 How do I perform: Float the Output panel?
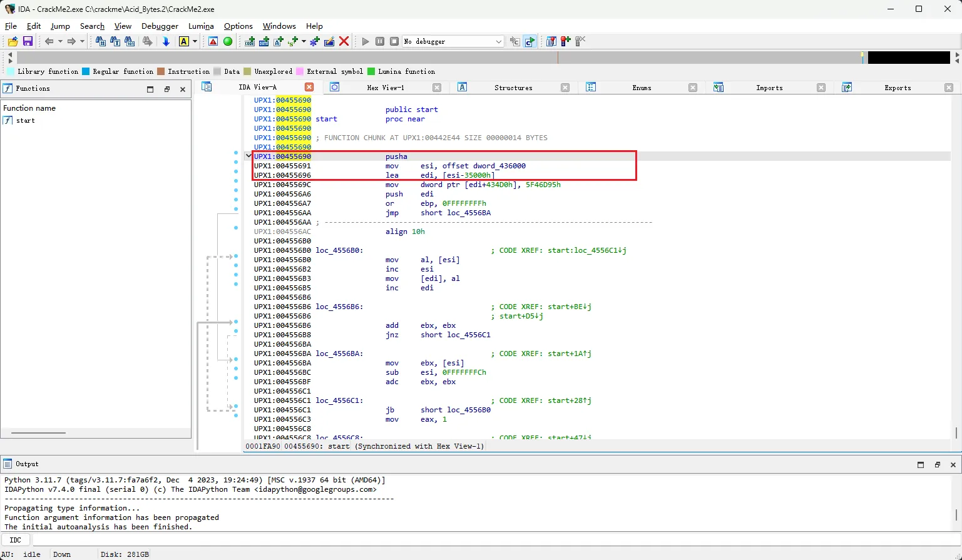pos(938,465)
